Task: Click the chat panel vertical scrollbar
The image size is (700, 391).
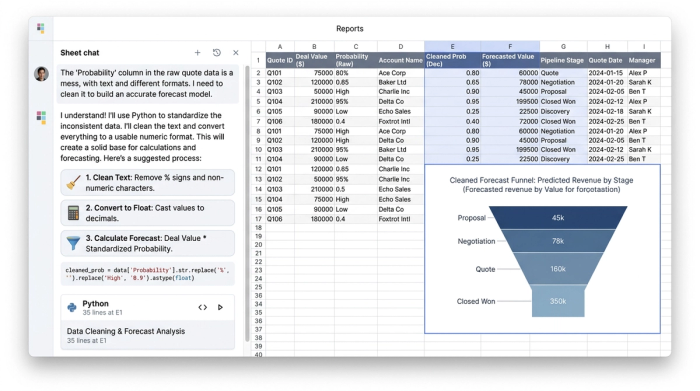Action: [x=247, y=203]
